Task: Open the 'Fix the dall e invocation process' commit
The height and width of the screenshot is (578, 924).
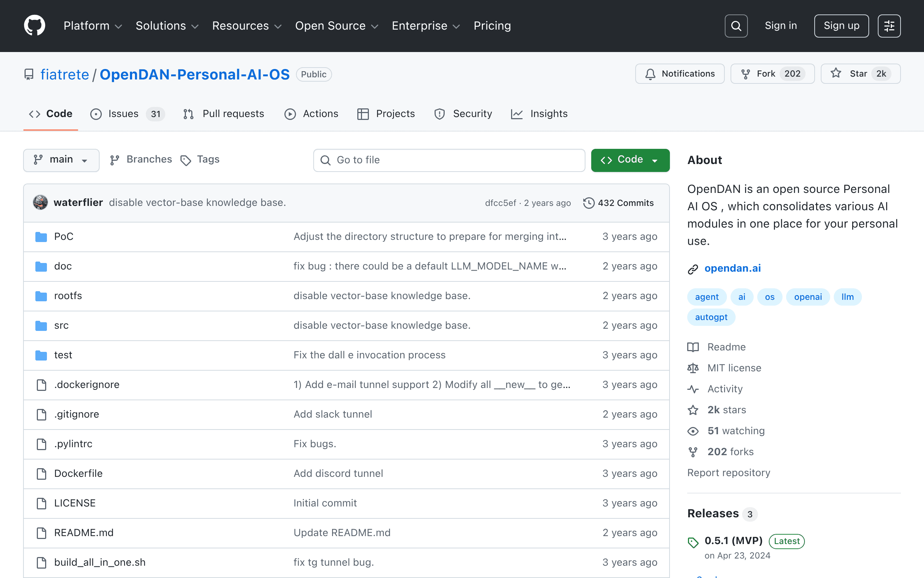Action: pyautogui.click(x=369, y=355)
